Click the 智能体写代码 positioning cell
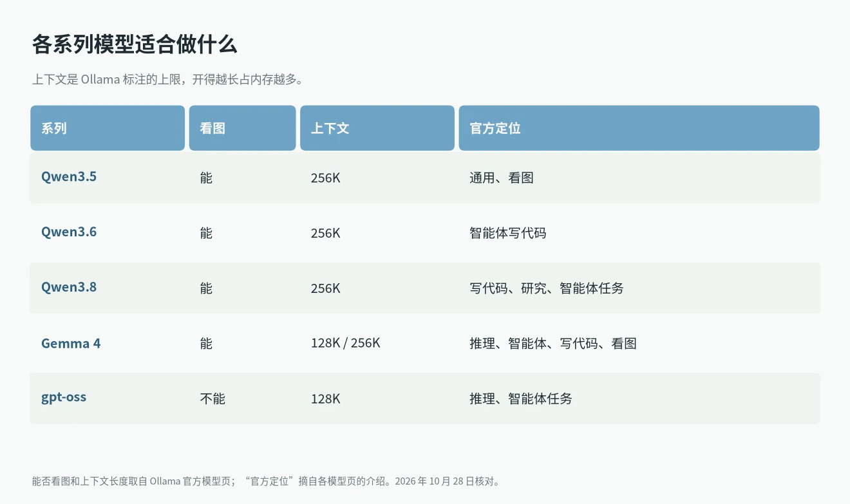 508,233
